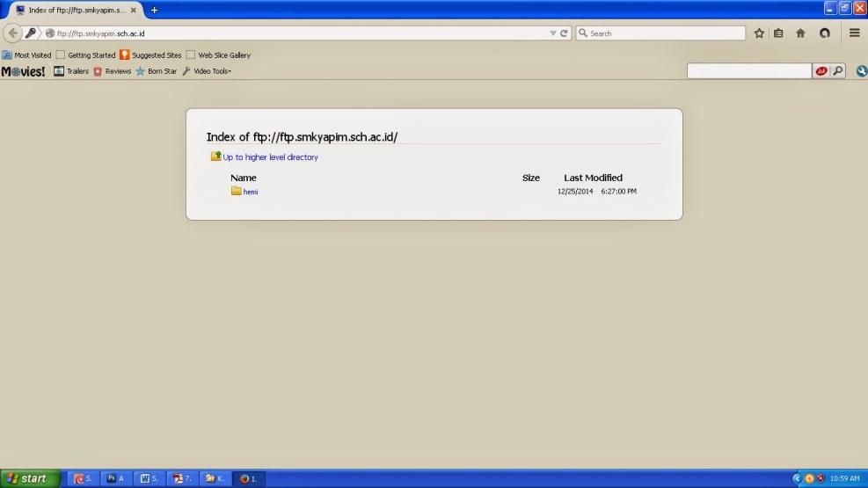Sort listing by Last Modified column
Image resolution: width=868 pixels, height=488 pixels.
tap(593, 178)
